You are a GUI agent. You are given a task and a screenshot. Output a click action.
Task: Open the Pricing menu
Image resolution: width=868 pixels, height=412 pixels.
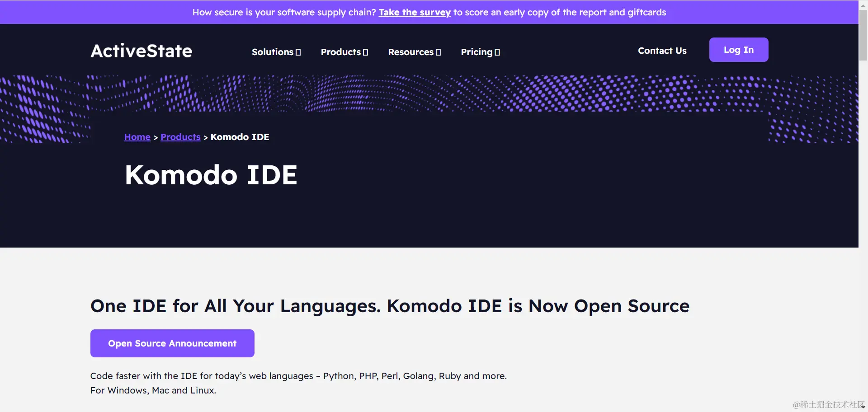[x=480, y=52]
